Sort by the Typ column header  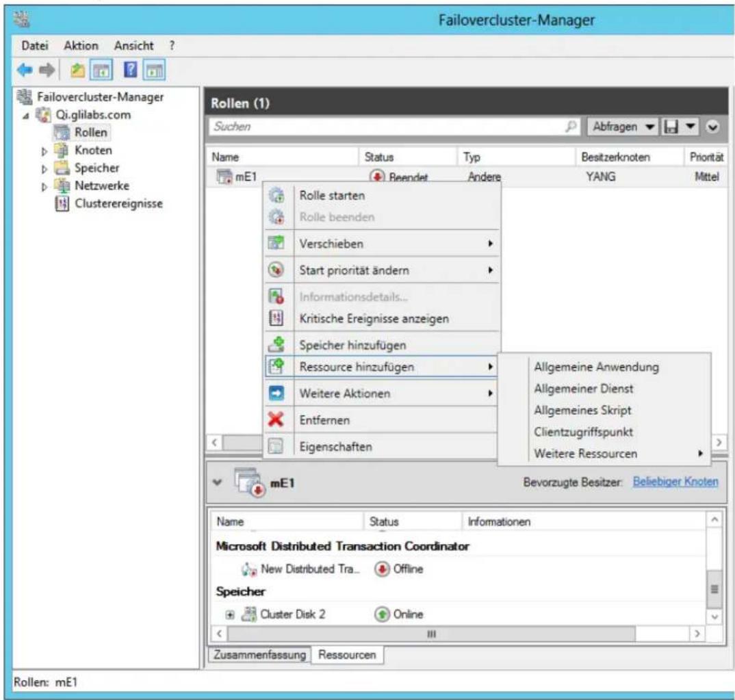point(515,157)
